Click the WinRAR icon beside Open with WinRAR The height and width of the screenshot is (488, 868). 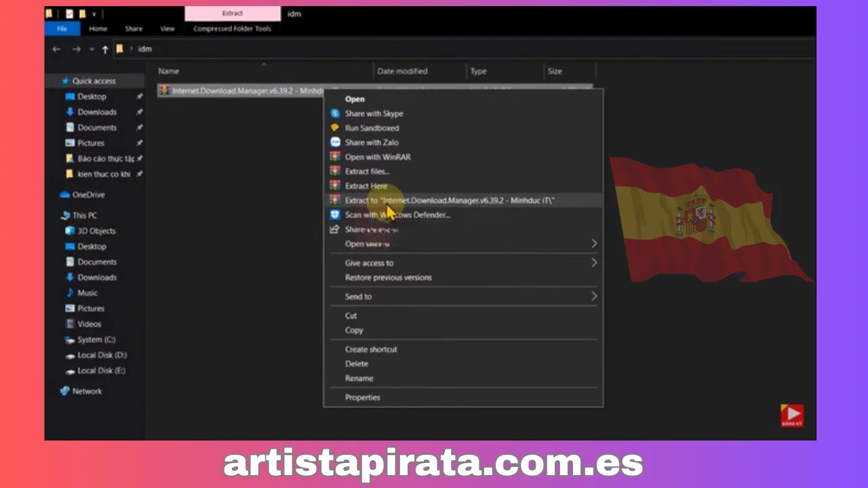pos(334,157)
